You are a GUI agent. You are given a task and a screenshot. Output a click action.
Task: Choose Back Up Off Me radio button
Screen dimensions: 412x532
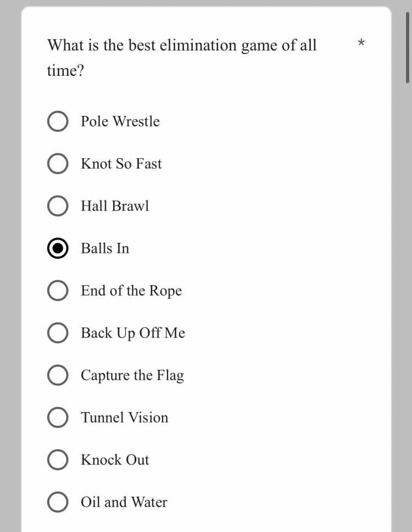tap(58, 333)
